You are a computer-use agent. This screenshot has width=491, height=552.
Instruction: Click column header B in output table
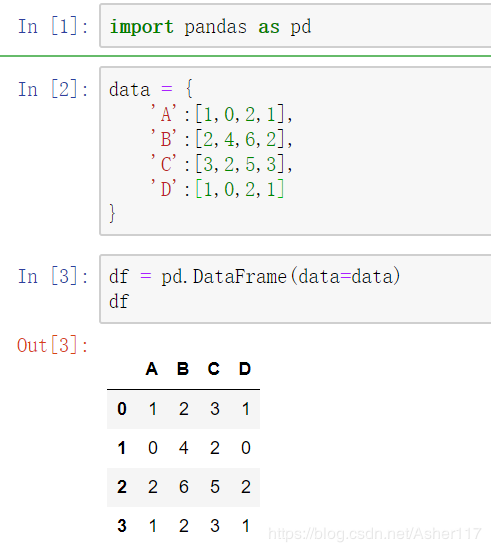click(x=183, y=369)
